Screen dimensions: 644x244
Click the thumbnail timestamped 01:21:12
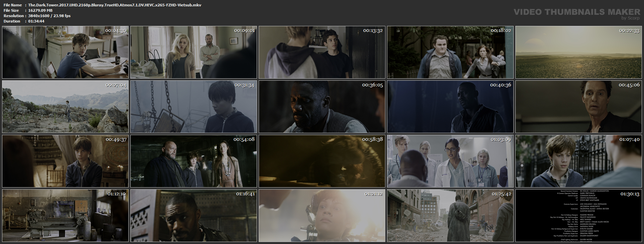coord(322,215)
